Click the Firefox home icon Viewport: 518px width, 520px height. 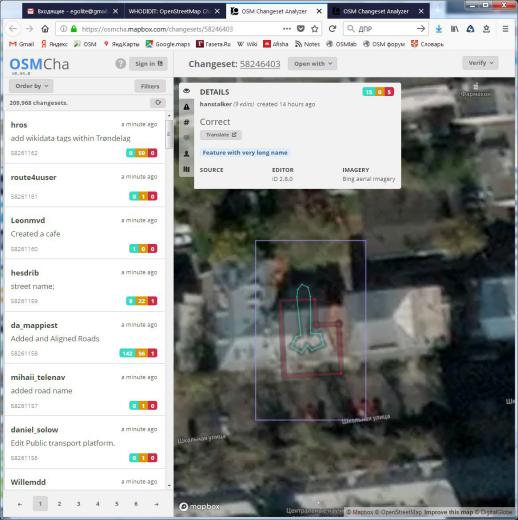point(45,29)
